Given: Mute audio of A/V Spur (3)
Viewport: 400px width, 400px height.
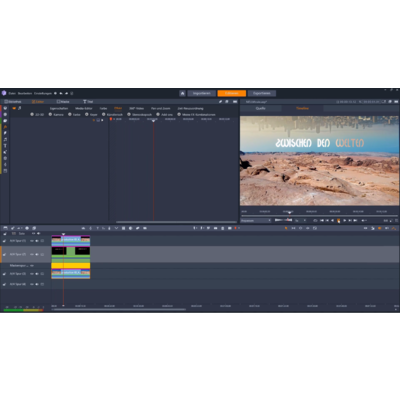Looking at the screenshot, I should pyautogui.click(x=37, y=274).
